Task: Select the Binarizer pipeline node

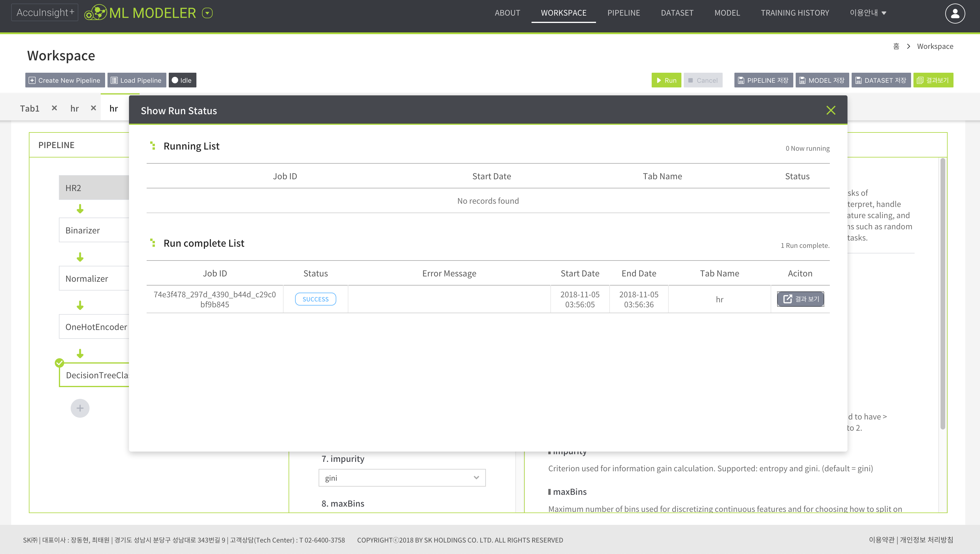Action: [94, 230]
